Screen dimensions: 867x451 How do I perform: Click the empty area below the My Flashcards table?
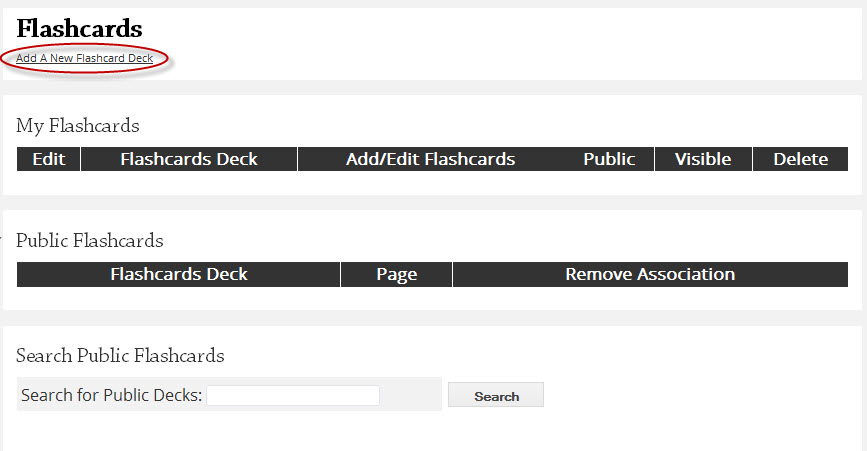[432, 183]
